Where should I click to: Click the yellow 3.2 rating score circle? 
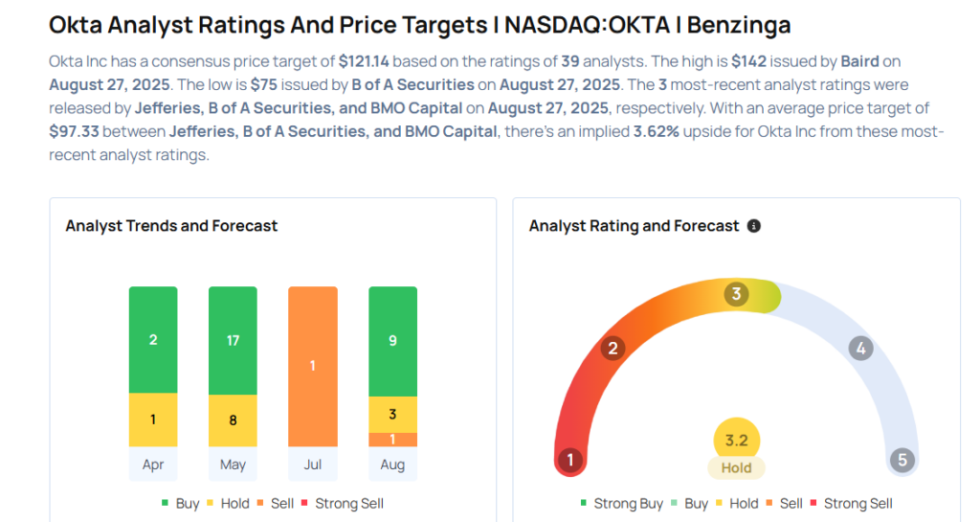(736, 440)
